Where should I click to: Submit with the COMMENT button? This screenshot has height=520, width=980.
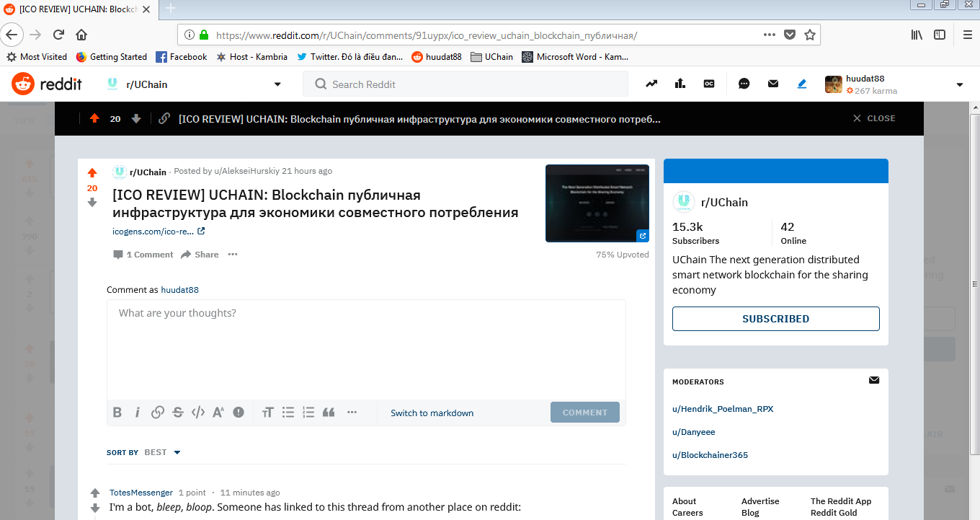point(585,413)
